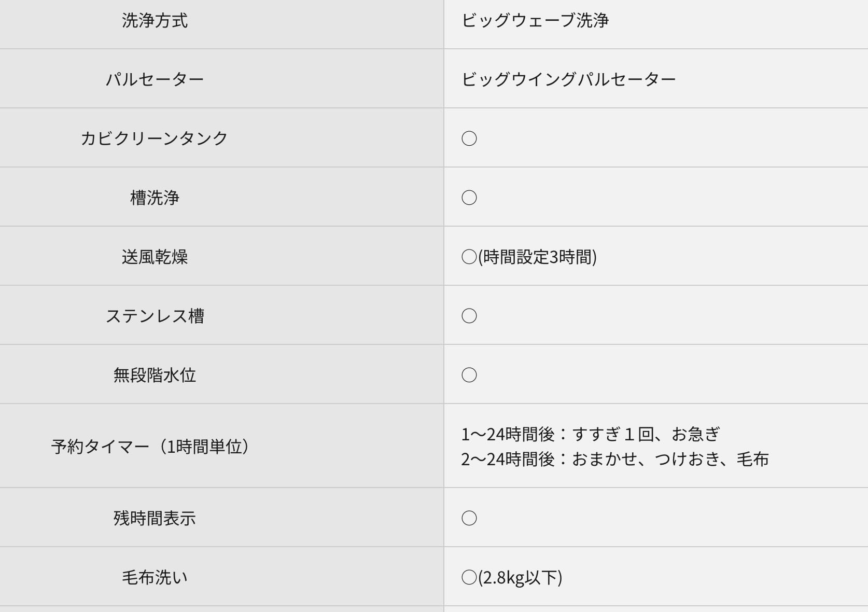
Task: Select the カビクリーンタンク label
Action: tap(155, 138)
